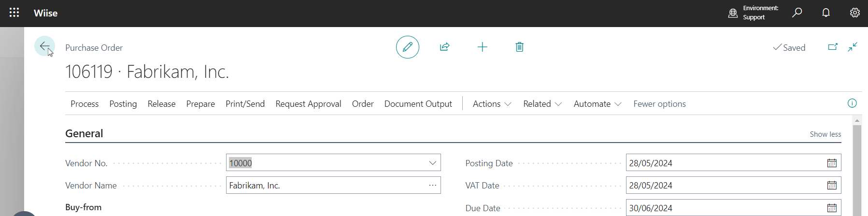
Task: Open the Release menu
Action: (x=161, y=104)
